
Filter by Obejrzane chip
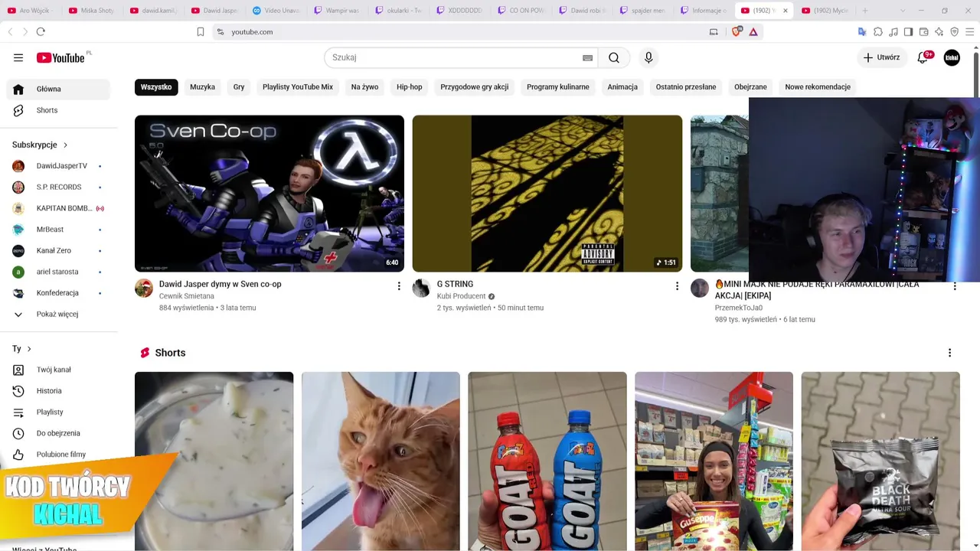tap(750, 87)
